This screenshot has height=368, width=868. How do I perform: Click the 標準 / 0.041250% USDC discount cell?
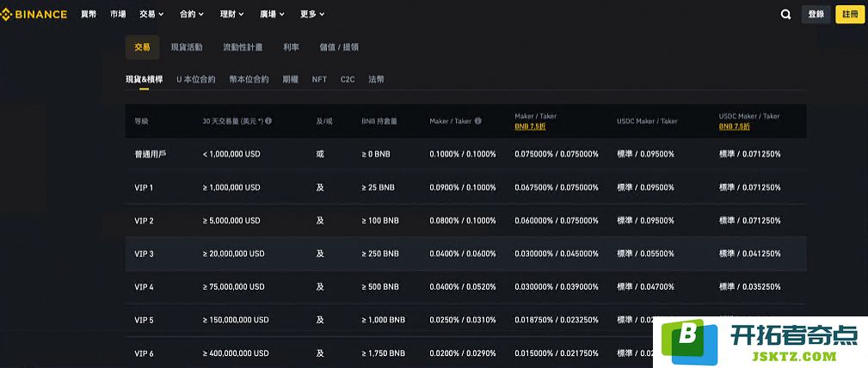pyautogui.click(x=750, y=254)
